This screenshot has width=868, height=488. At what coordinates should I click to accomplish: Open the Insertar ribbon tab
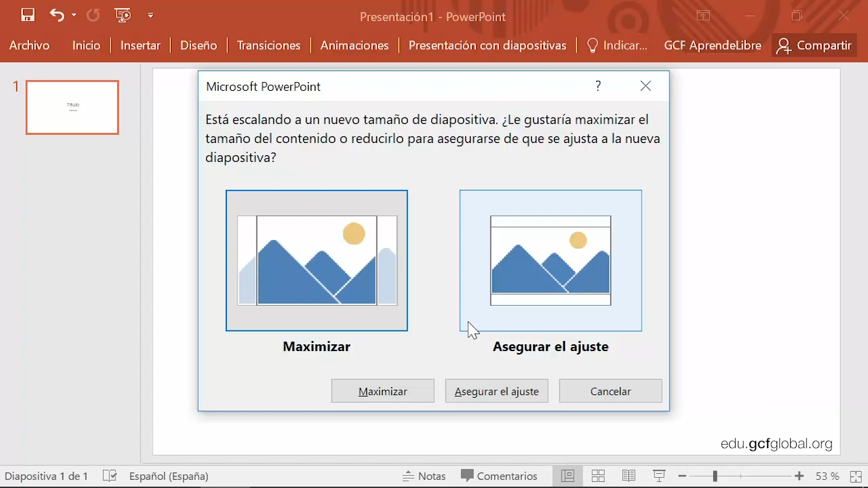click(x=140, y=45)
